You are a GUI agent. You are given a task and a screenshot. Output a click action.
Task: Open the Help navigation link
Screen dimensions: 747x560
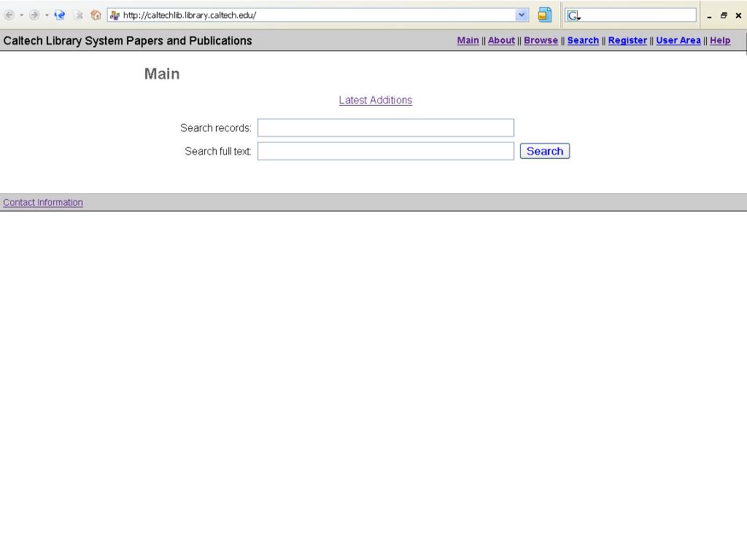720,41
